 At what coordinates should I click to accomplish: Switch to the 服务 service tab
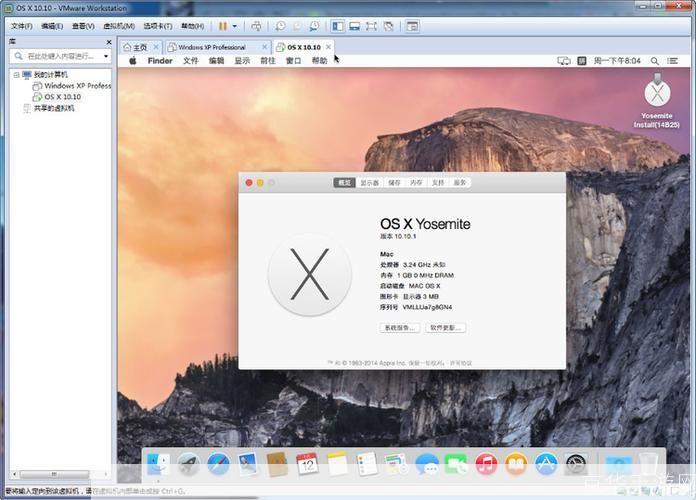point(460,183)
